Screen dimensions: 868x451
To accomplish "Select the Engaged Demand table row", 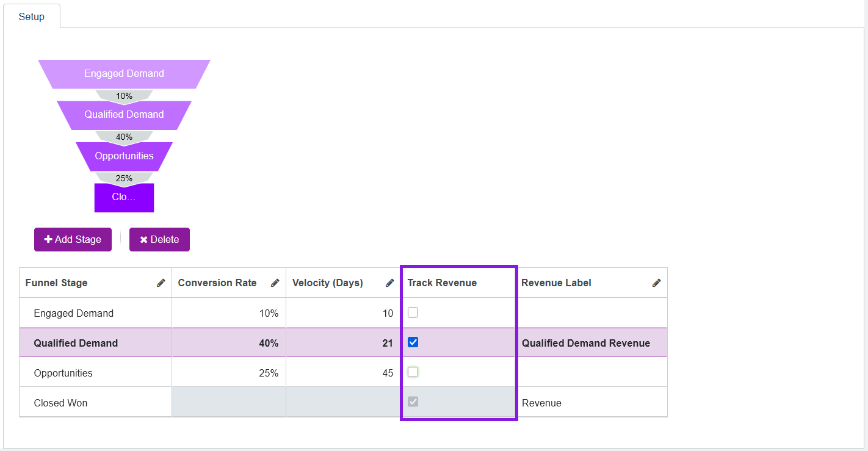I will point(74,313).
